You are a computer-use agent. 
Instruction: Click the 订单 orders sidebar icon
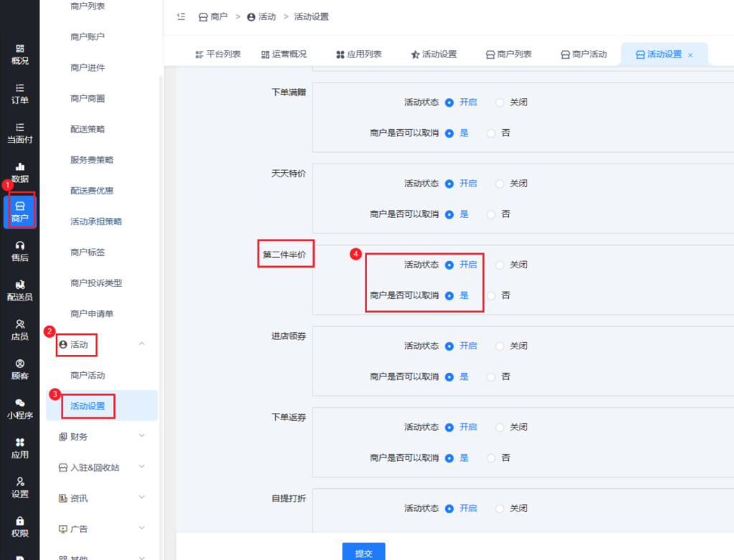coord(20,88)
